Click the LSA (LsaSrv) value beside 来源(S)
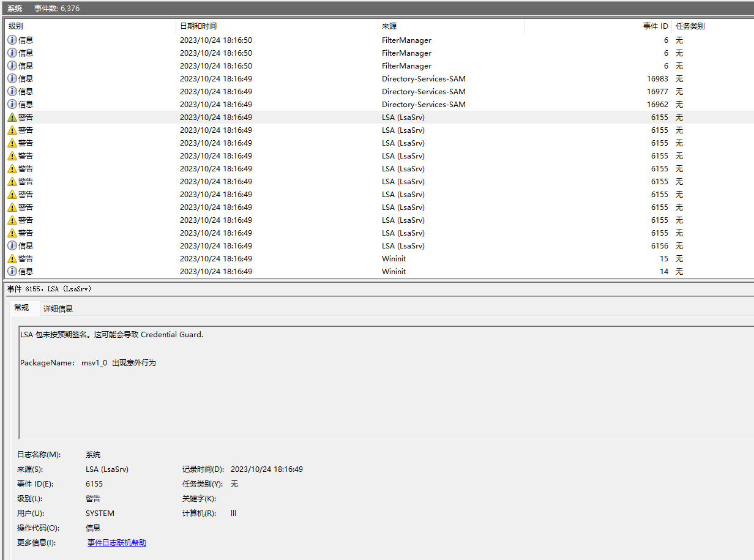The image size is (754, 560). [x=107, y=469]
